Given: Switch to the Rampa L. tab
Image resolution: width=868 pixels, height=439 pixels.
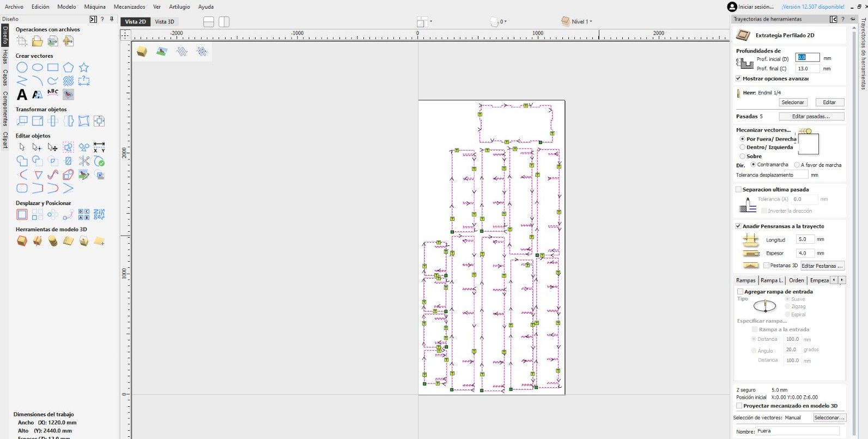Looking at the screenshot, I should tap(771, 280).
